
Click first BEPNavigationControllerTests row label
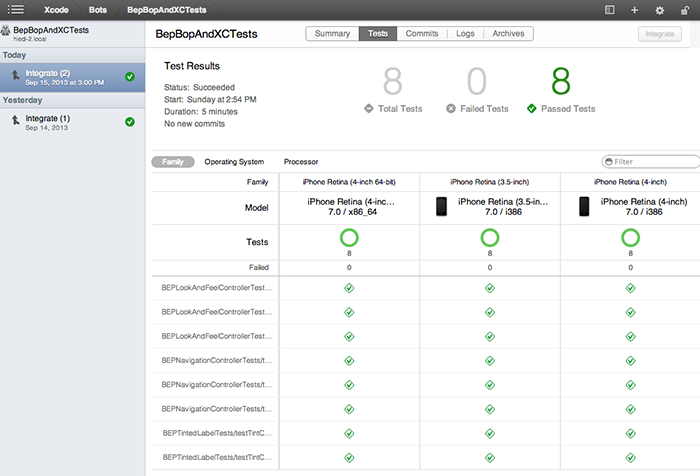pos(217,360)
